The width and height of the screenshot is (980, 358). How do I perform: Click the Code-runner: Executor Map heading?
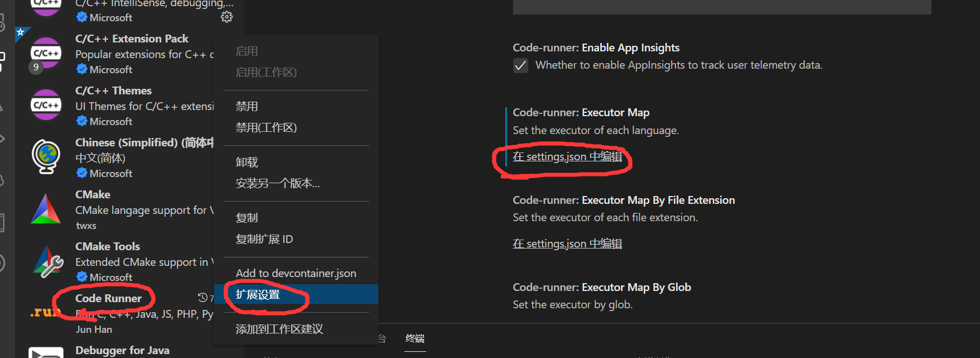click(x=581, y=112)
